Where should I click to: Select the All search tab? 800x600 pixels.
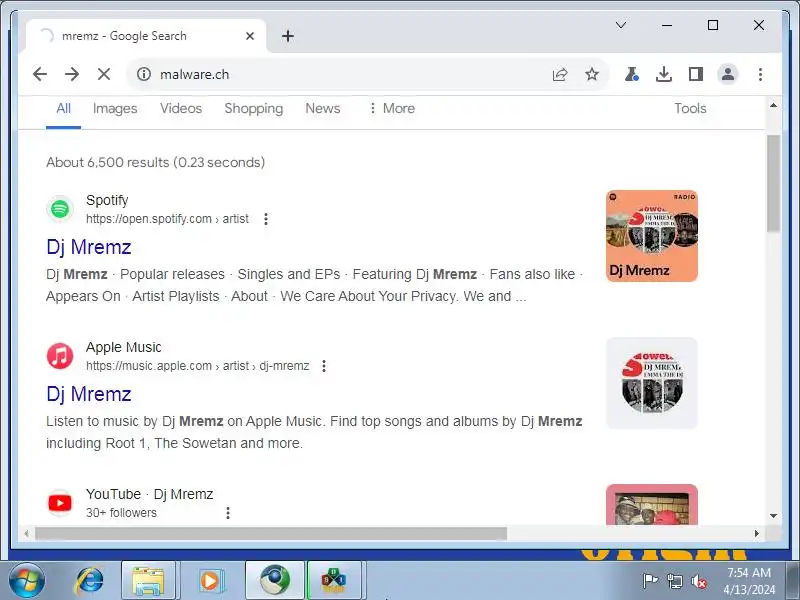[x=63, y=108]
